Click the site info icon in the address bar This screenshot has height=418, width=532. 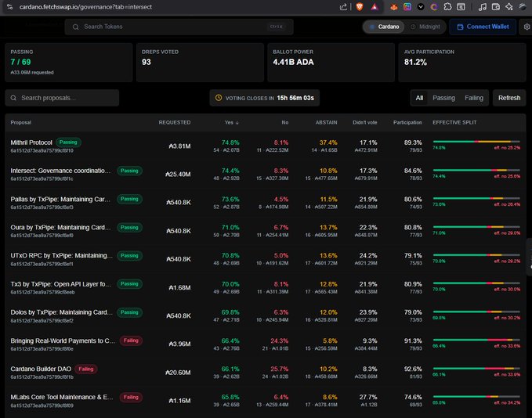pos(9,7)
